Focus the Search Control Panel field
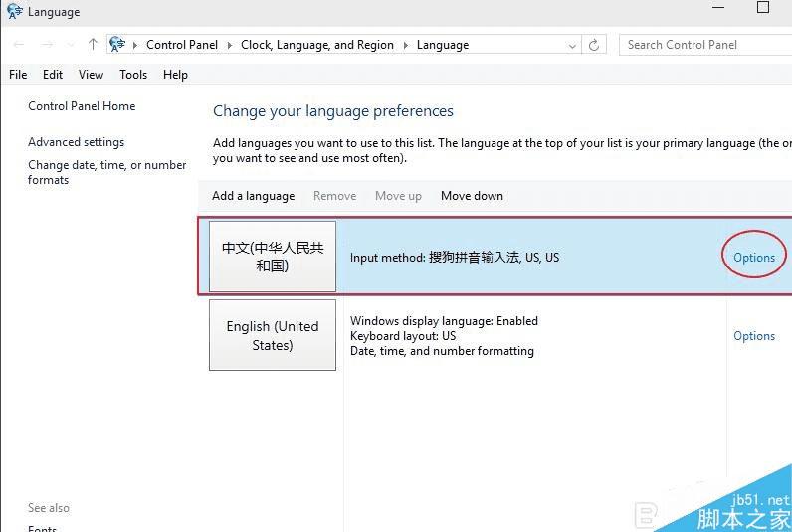The width and height of the screenshot is (792, 532). point(705,45)
